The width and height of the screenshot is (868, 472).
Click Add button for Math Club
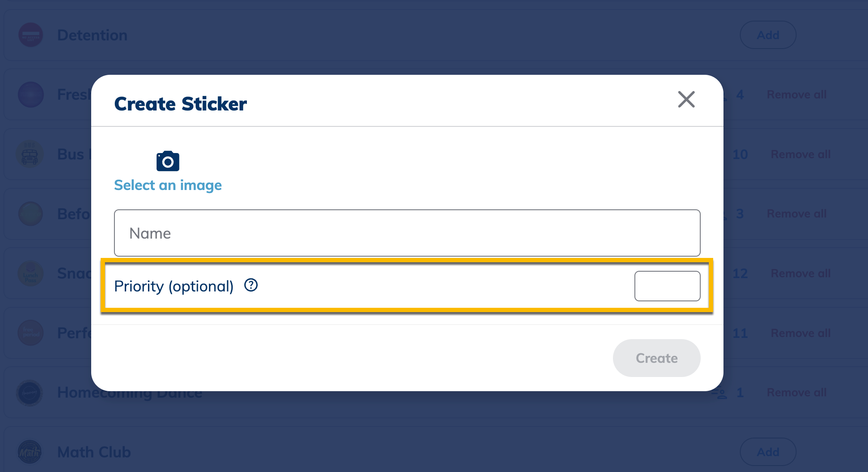pyautogui.click(x=768, y=452)
